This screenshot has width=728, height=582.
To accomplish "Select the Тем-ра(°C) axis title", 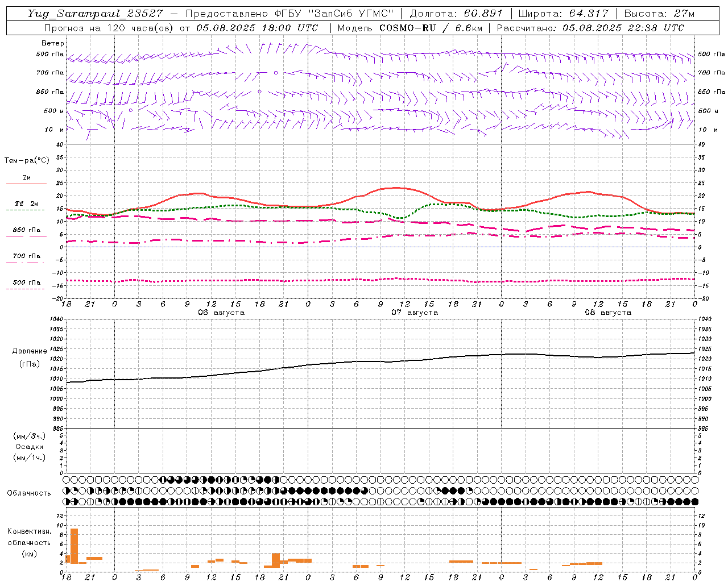I will (27, 160).
